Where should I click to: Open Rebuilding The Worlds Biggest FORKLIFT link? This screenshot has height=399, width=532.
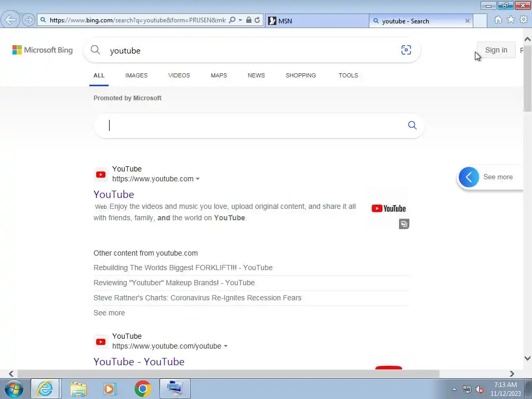click(x=183, y=268)
